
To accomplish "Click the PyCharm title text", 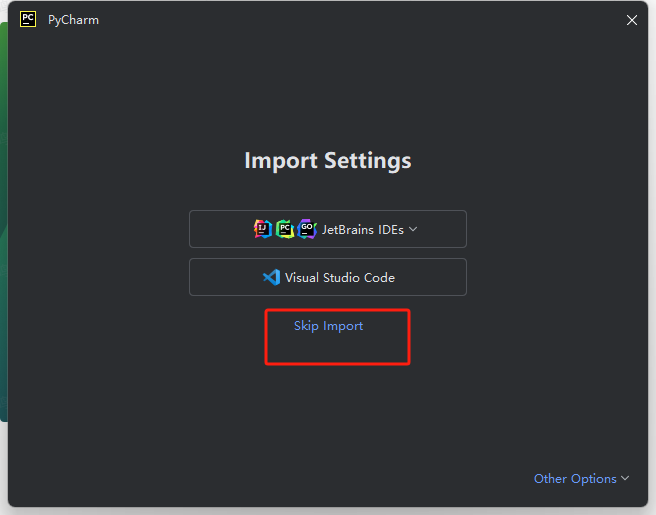I will pyautogui.click(x=73, y=20).
